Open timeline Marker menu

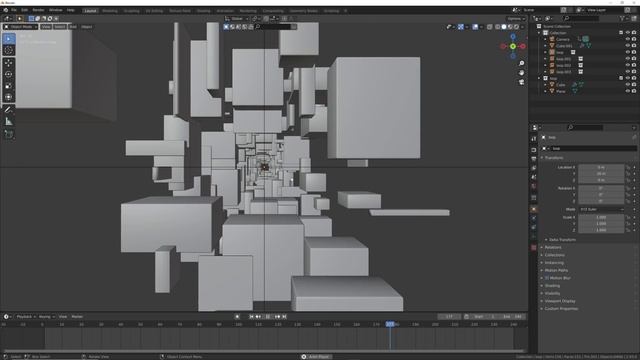coord(77,317)
